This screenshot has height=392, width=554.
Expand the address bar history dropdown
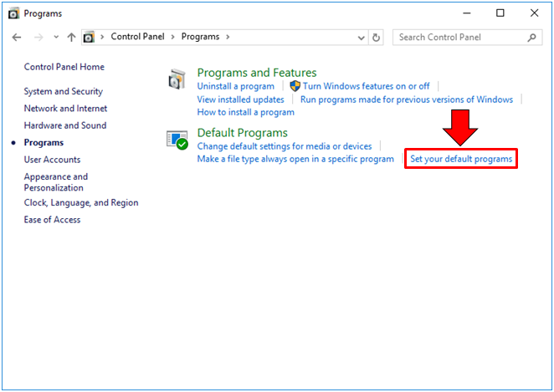click(x=361, y=38)
